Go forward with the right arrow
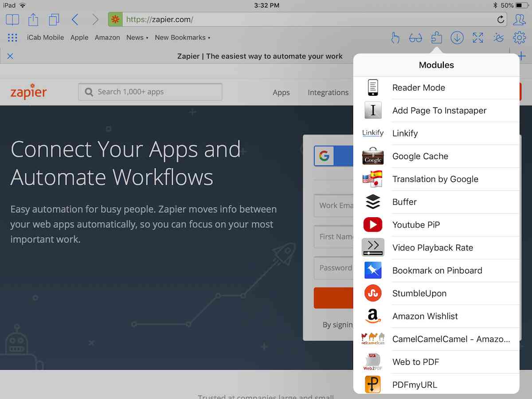This screenshot has width=532, height=399. (95, 20)
